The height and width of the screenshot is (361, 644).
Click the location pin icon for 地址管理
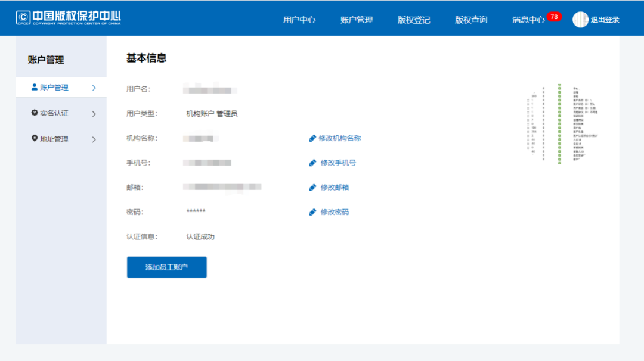point(35,138)
